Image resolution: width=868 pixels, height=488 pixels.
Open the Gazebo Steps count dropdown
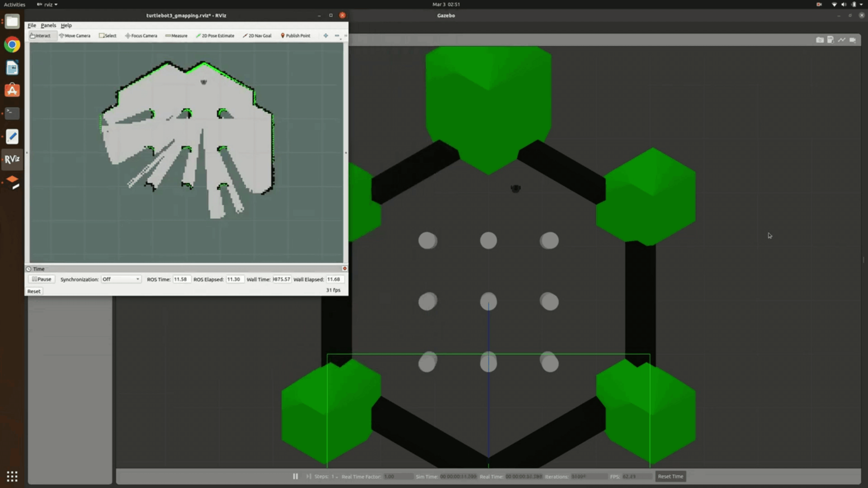tap(335, 477)
